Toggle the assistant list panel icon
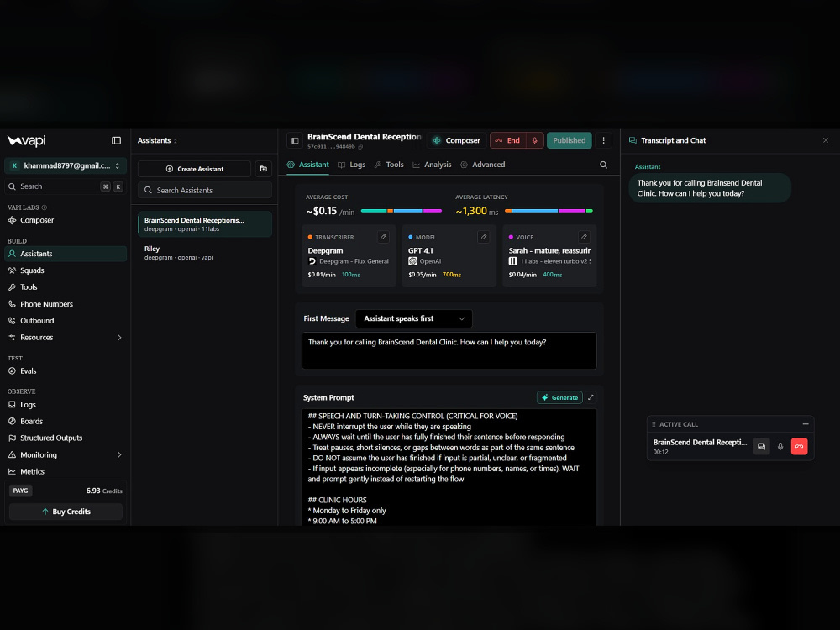This screenshot has width=840, height=630. pos(295,140)
